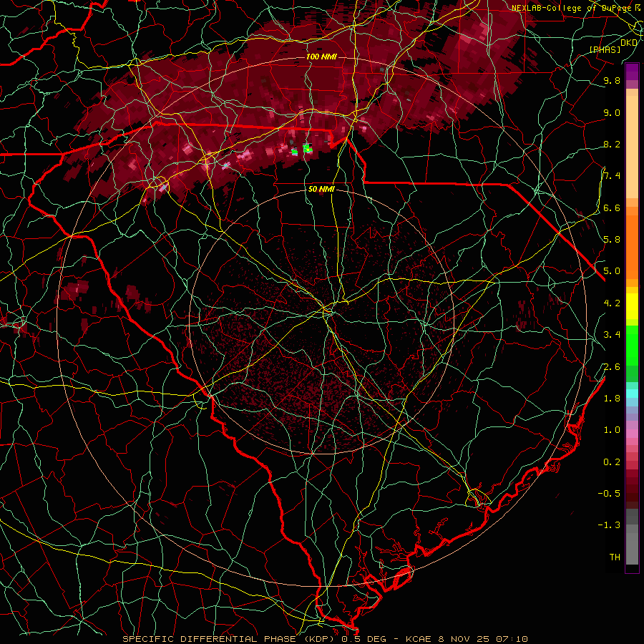Click the 3.4 scale value
This screenshot has width=644, height=644.
click(x=612, y=335)
